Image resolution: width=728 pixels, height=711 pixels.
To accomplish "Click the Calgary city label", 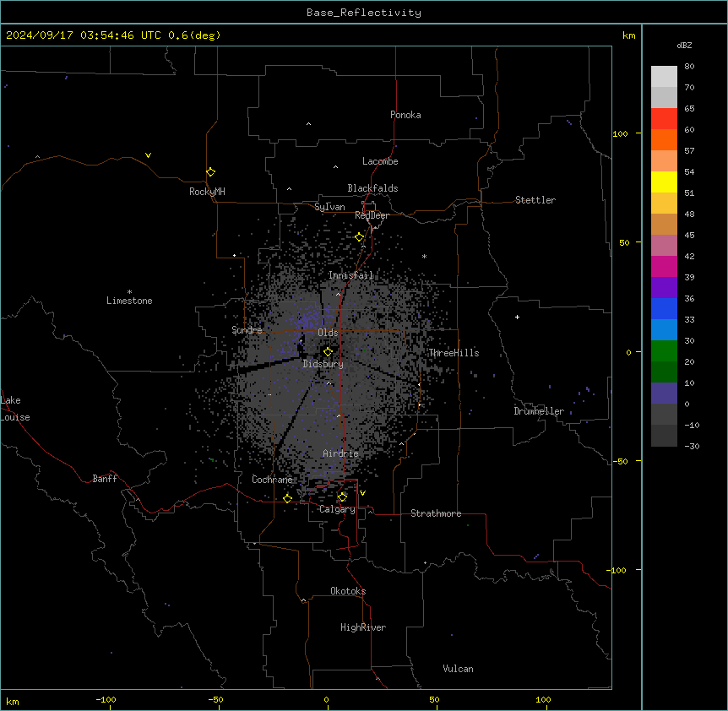I will coord(337,509).
